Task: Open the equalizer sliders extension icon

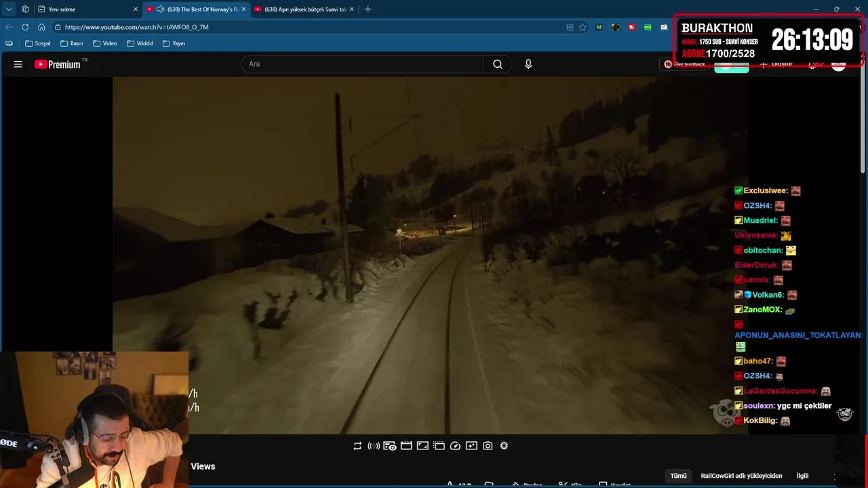Action: (x=599, y=27)
